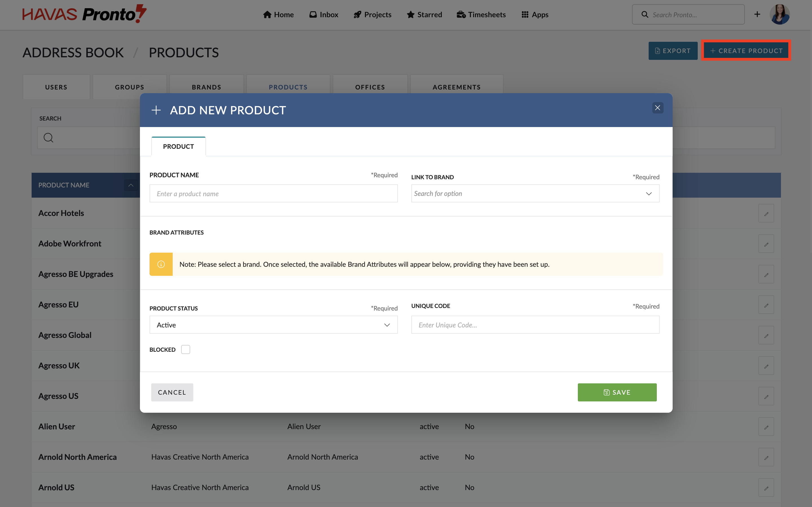Open the Agreements tab
This screenshot has width=812, height=507.
[x=457, y=87]
